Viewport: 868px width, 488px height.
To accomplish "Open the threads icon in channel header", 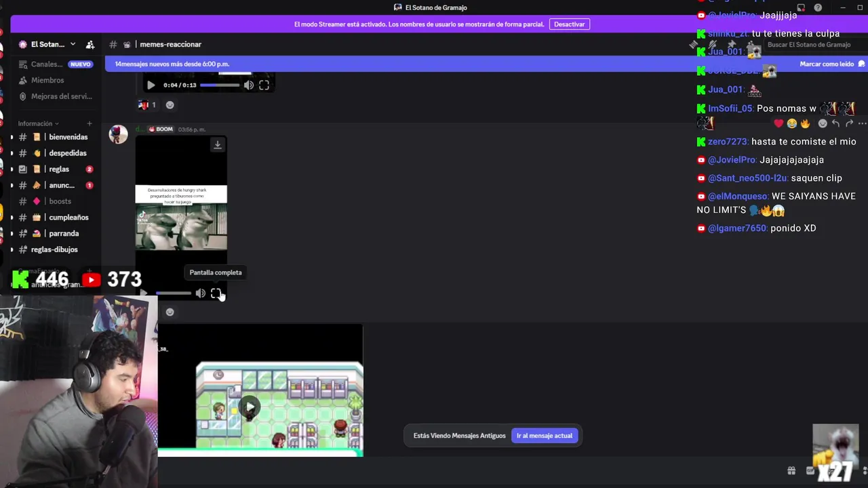I will tap(694, 45).
